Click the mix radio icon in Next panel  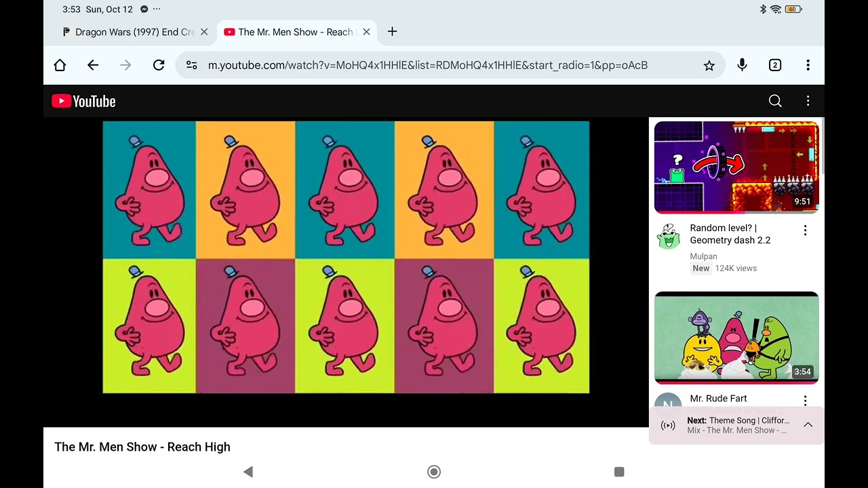coord(668,426)
